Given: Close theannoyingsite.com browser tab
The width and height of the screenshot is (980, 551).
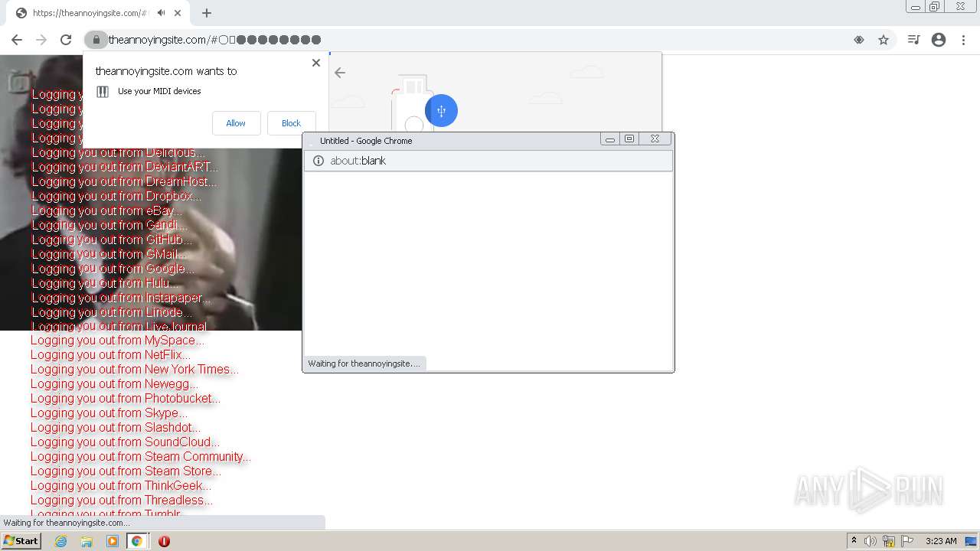Looking at the screenshot, I should pos(178,13).
